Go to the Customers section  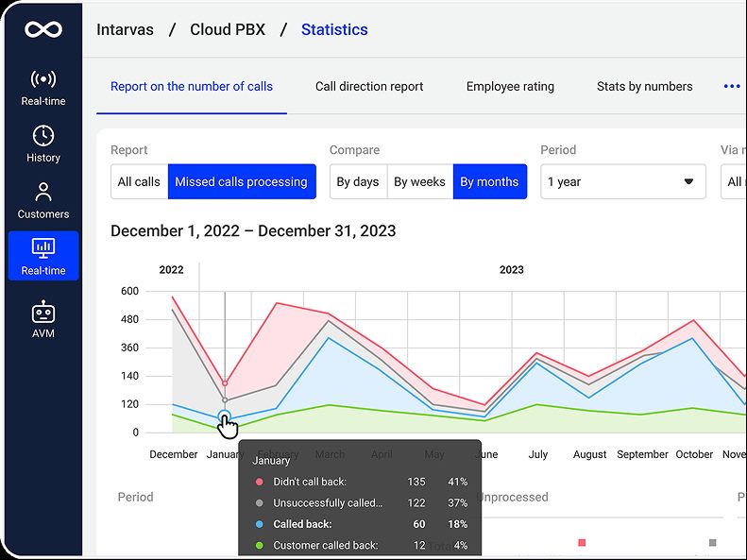43,200
